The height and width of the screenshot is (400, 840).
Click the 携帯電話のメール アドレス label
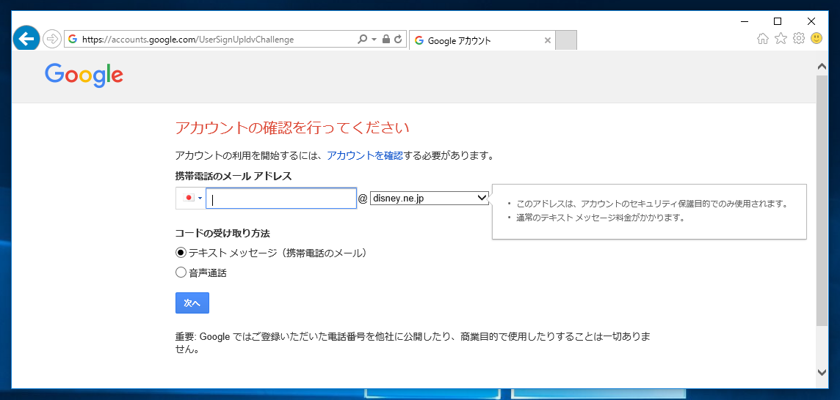tap(234, 176)
